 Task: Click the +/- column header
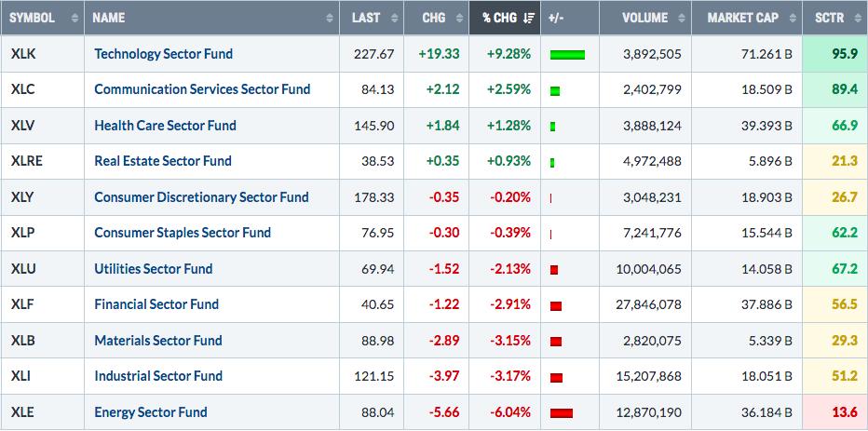click(x=557, y=18)
